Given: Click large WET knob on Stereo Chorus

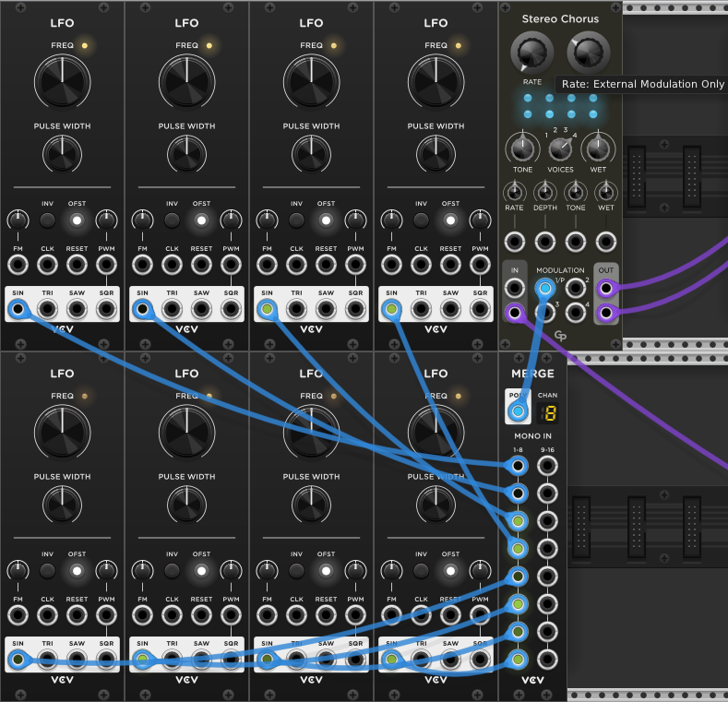Looking at the screenshot, I should [x=598, y=149].
